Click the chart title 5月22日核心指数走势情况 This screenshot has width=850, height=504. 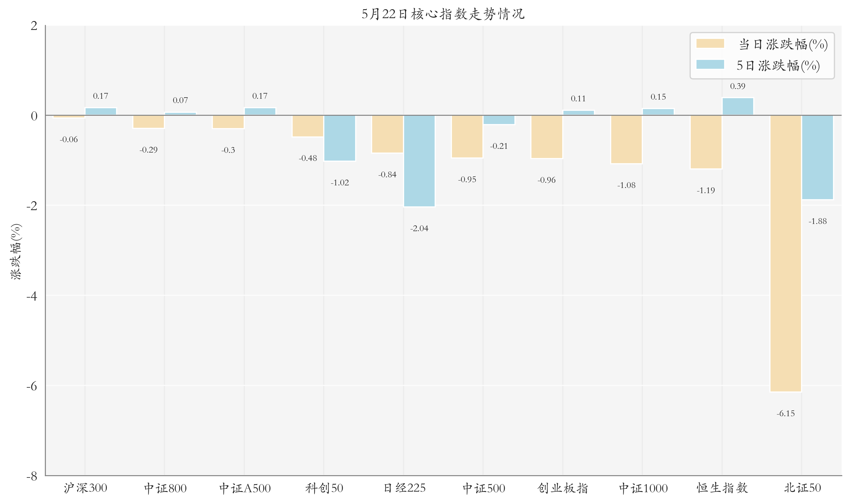(x=443, y=14)
